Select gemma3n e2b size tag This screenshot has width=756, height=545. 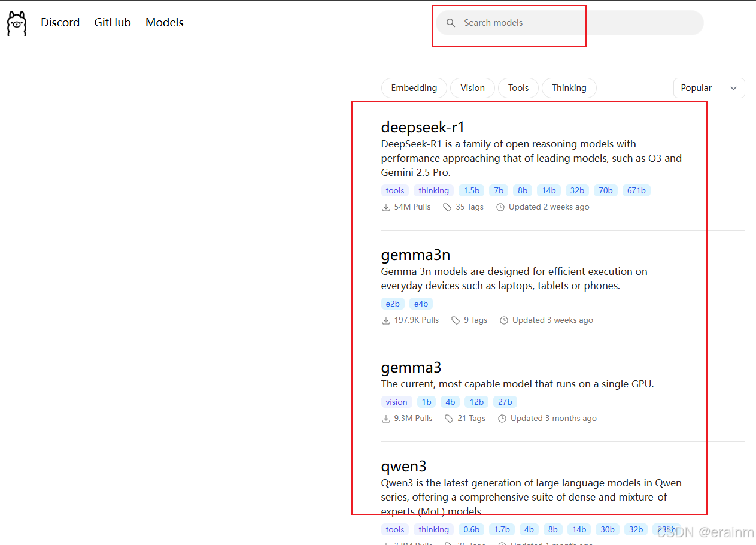[x=393, y=304]
